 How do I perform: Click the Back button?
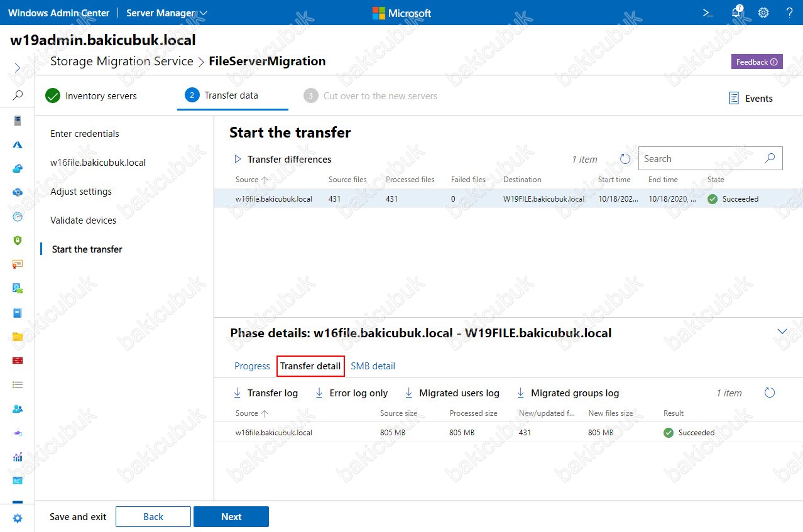point(153,517)
